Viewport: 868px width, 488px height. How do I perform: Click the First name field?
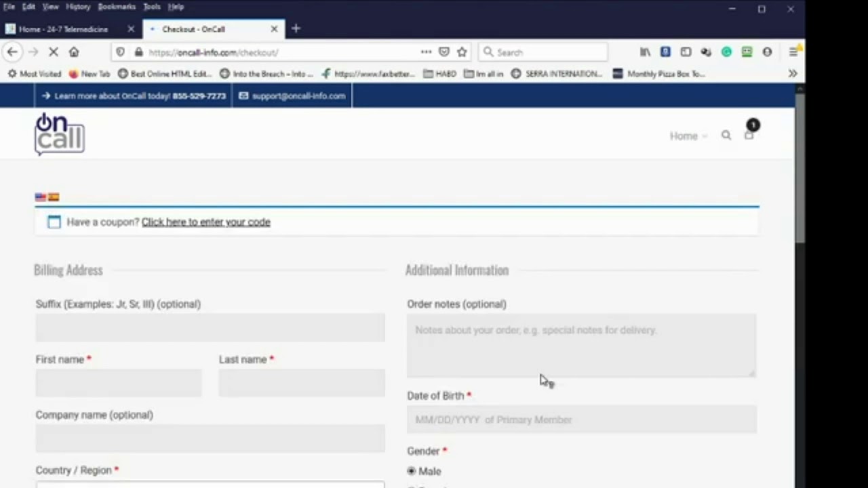pos(119,384)
